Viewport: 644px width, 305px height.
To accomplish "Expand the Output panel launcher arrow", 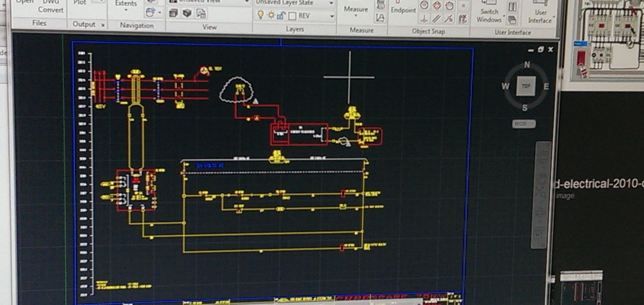I will (x=103, y=25).
